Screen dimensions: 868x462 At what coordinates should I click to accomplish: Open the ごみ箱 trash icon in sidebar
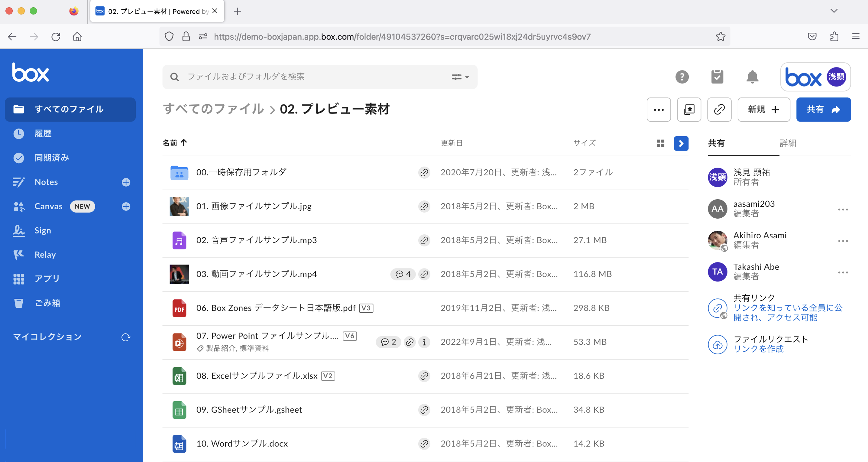point(18,303)
